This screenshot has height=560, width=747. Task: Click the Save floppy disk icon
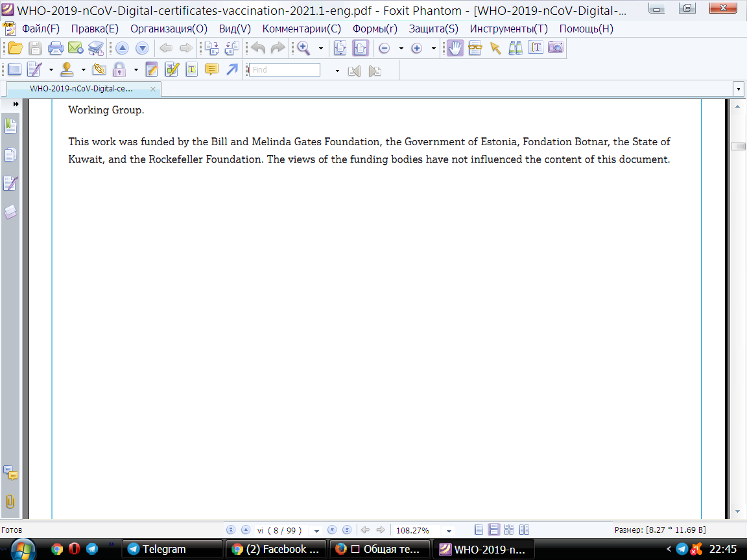35,48
